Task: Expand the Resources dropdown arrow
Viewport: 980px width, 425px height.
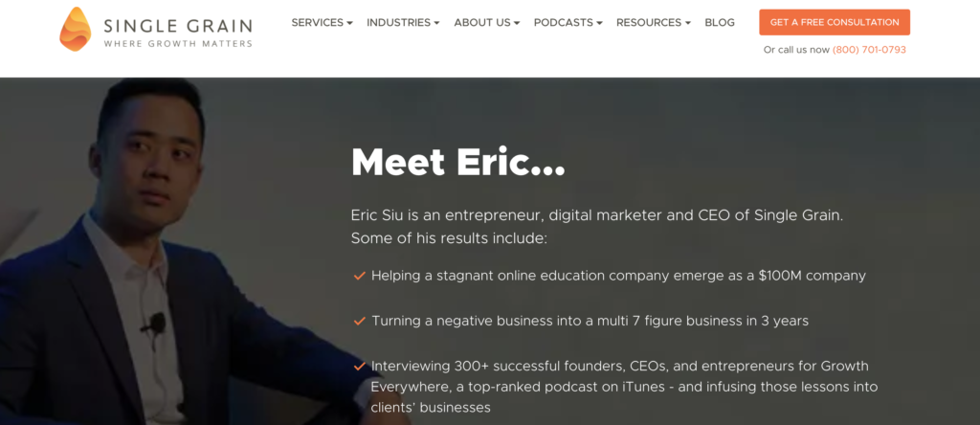Action: [687, 23]
